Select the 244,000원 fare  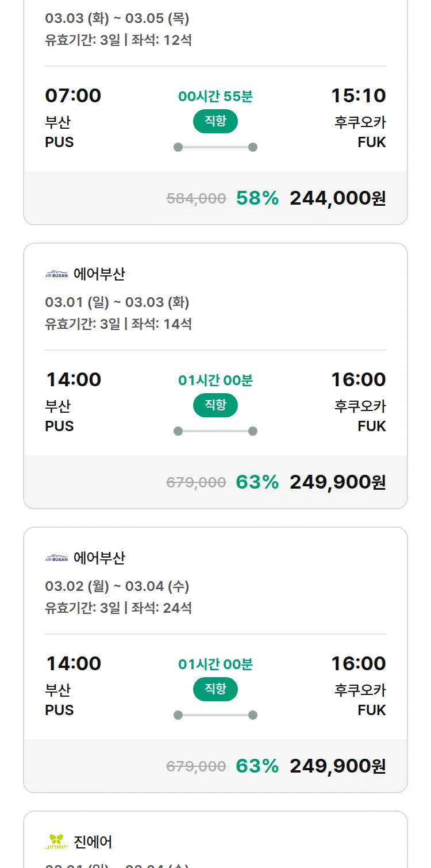point(337,198)
